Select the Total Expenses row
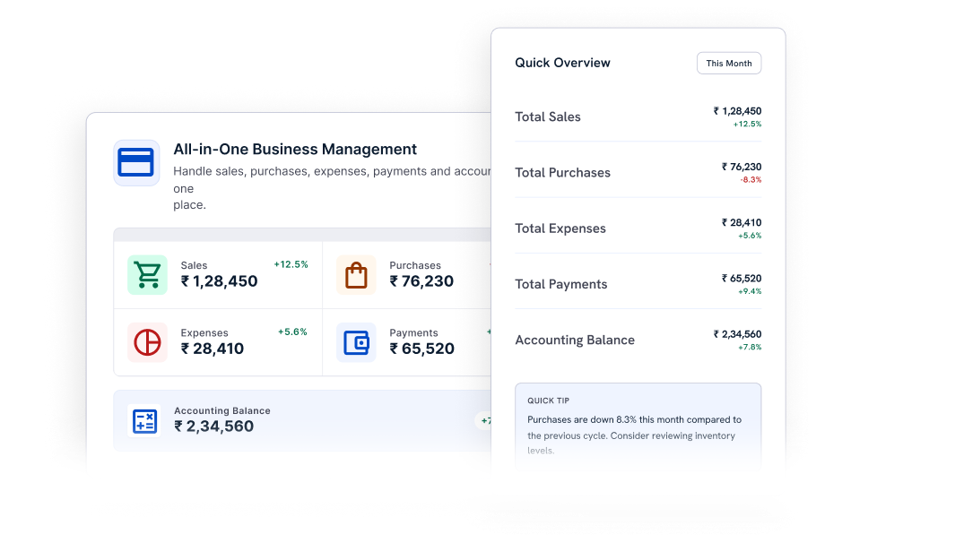The width and height of the screenshot is (955, 560). [638, 228]
